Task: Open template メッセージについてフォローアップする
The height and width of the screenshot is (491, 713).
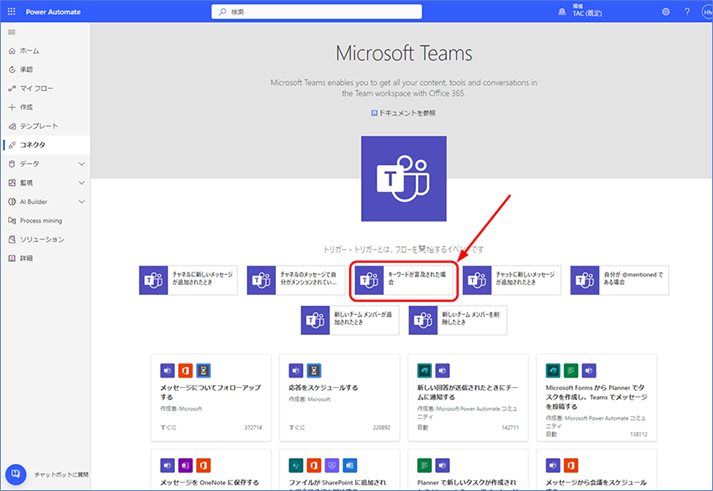Action: coord(211,398)
